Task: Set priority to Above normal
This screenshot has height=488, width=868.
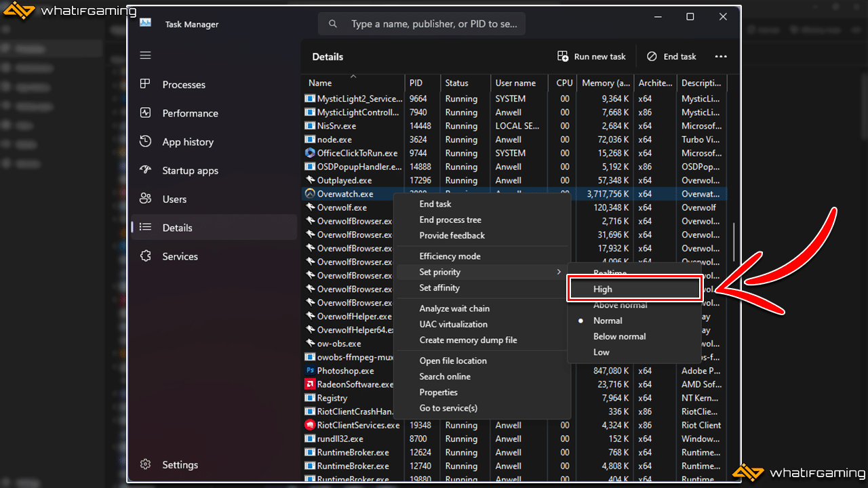Action: pyautogui.click(x=633, y=305)
